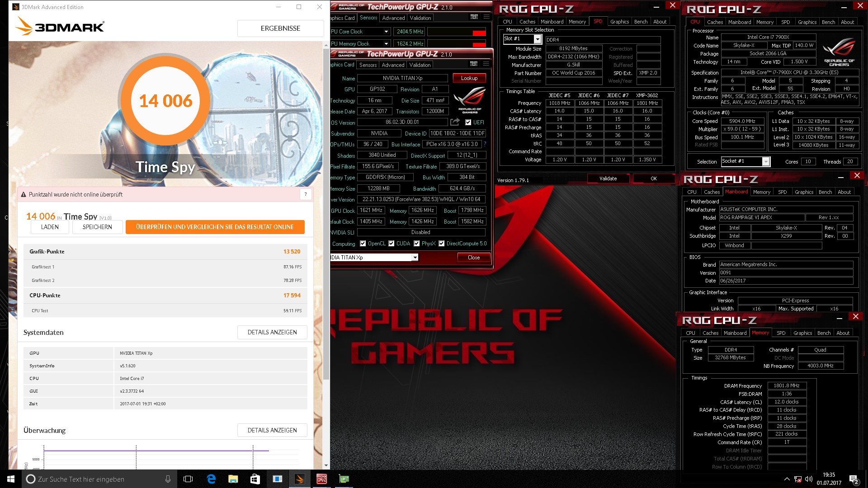Open Task View from the taskbar

pyautogui.click(x=188, y=479)
